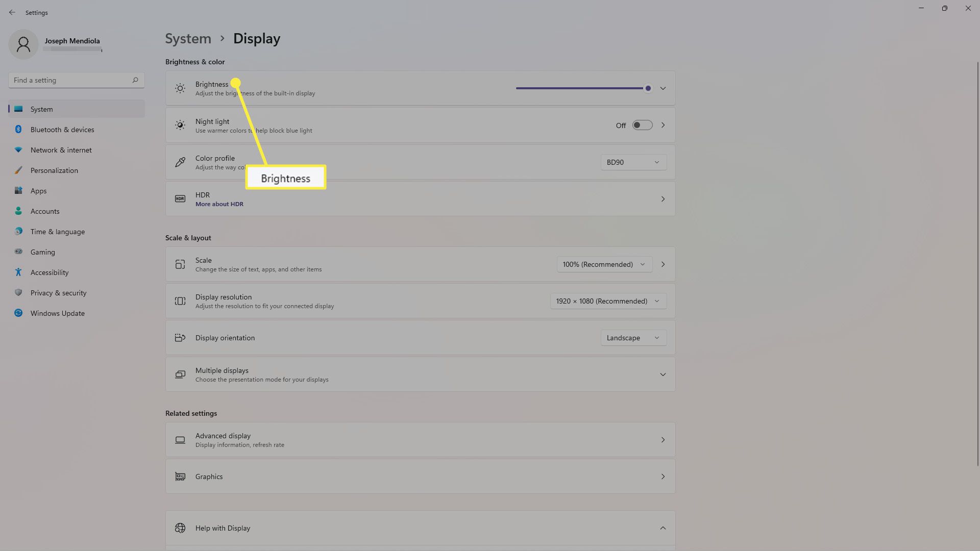980x551 pixels.
Task: Click the Bluetooth icon in sidebar
Action: 18,129
